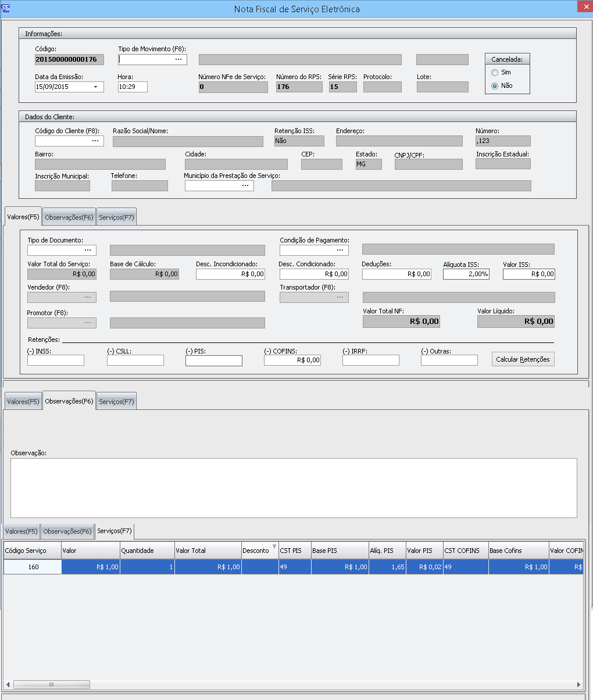Image resolution: width=593 pixels, height=700 pixels.
Task: Click the Observação text area
Action: (294, 487)
